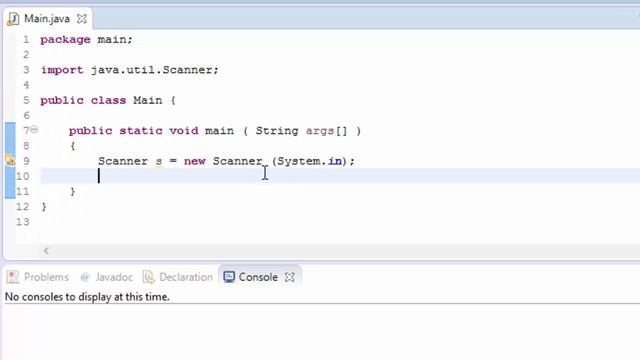Place cursor in 'package main;' on line 1

coord(86,40)
